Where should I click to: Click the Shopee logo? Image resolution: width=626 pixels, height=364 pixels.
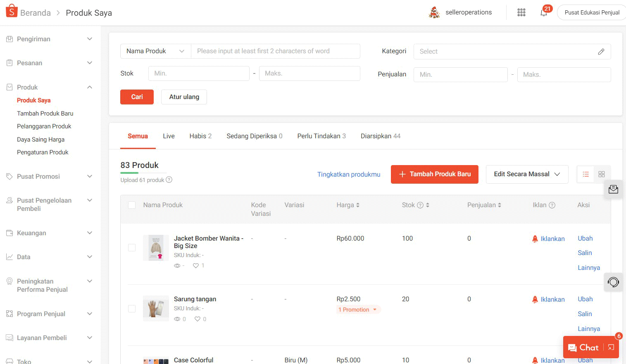tap(12, 11)
